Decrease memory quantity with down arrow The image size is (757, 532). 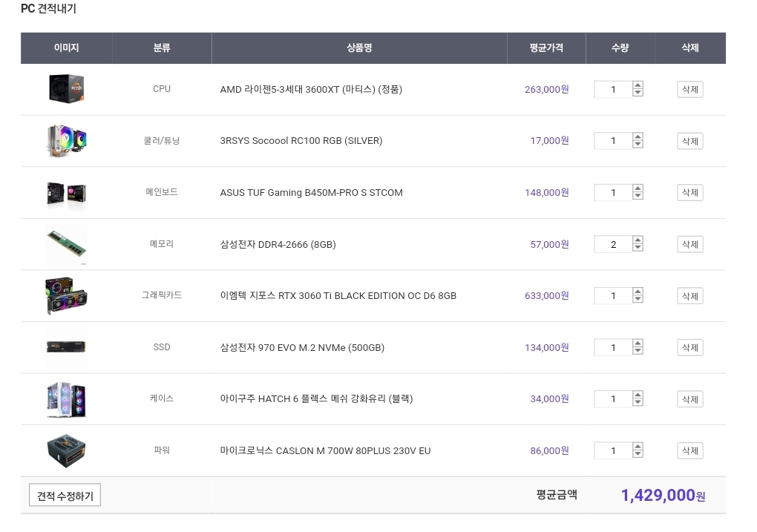pos(638,248)
